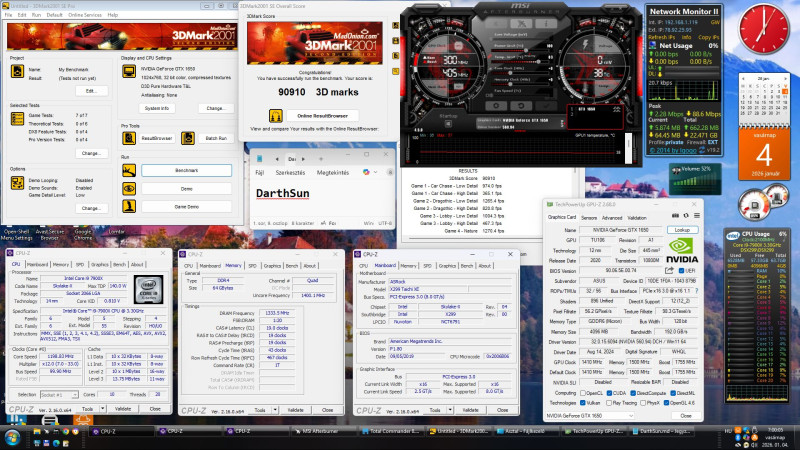Open File menu in 3DMark2001
Screen dimensions: 800x450
8,15
